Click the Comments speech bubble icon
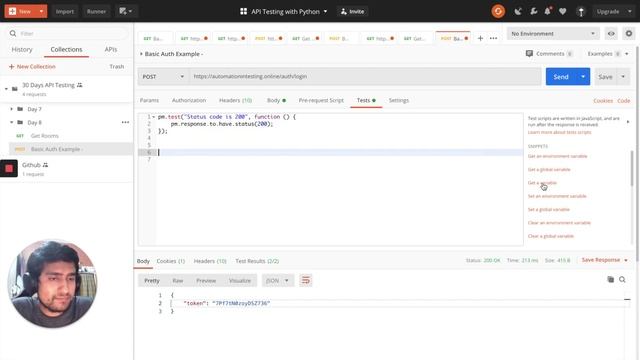Image resolution: width=640 pixels, height=360 pixels. [x=529, y=53]
